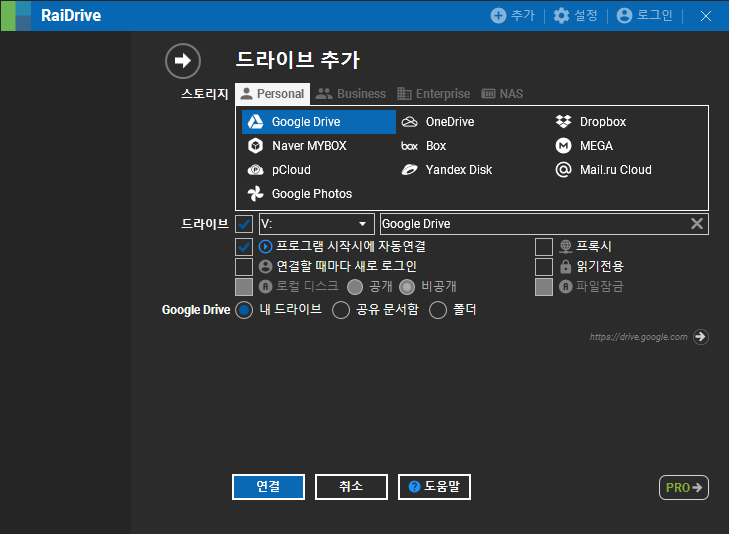This screenshot has width=729, height=534.
Task: Switch to Business storage tab
Action: click(x=351, y=94)
